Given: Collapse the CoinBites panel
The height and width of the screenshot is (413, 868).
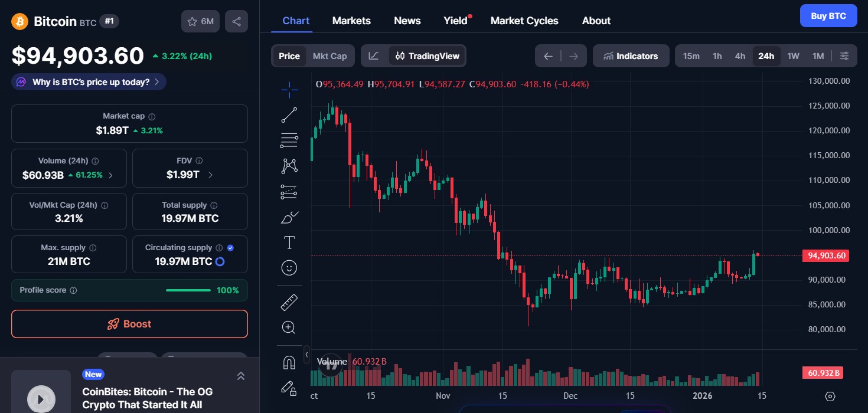Looking at the screenshot, I should [240, 375].
